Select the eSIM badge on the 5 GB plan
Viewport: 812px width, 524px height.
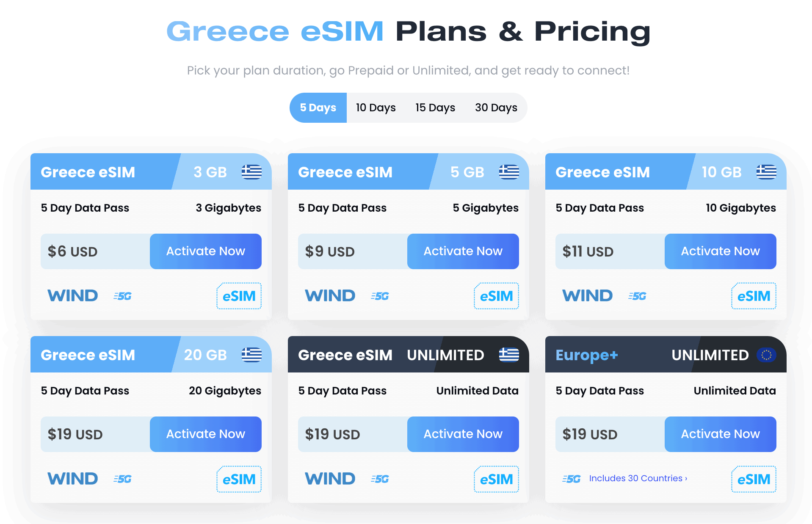(496, 296)
